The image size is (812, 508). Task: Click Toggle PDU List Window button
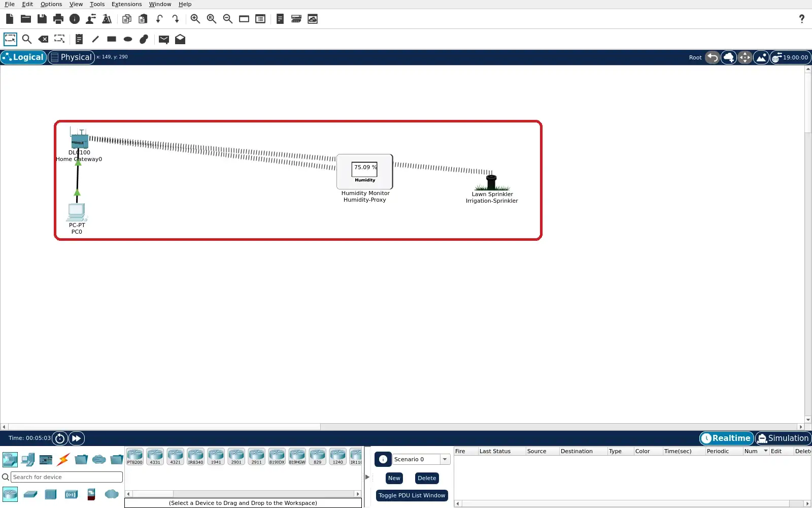(x=412, y=495)
